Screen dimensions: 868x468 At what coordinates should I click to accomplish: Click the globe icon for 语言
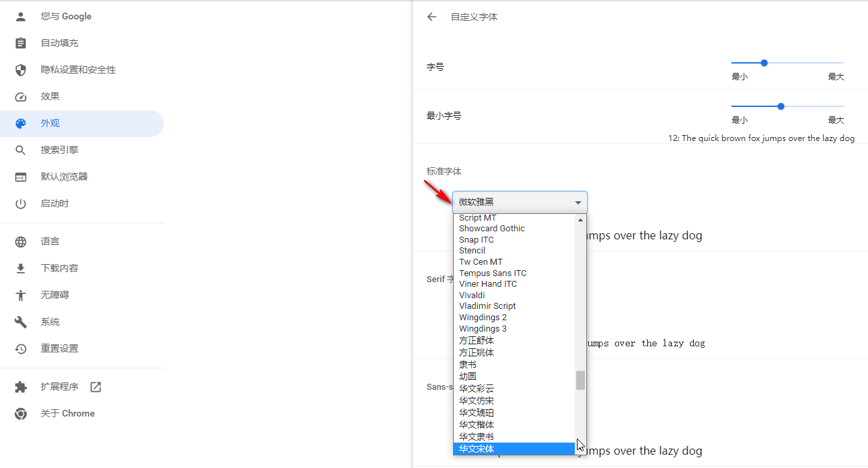pyautogui.click(x=21, y=241)
